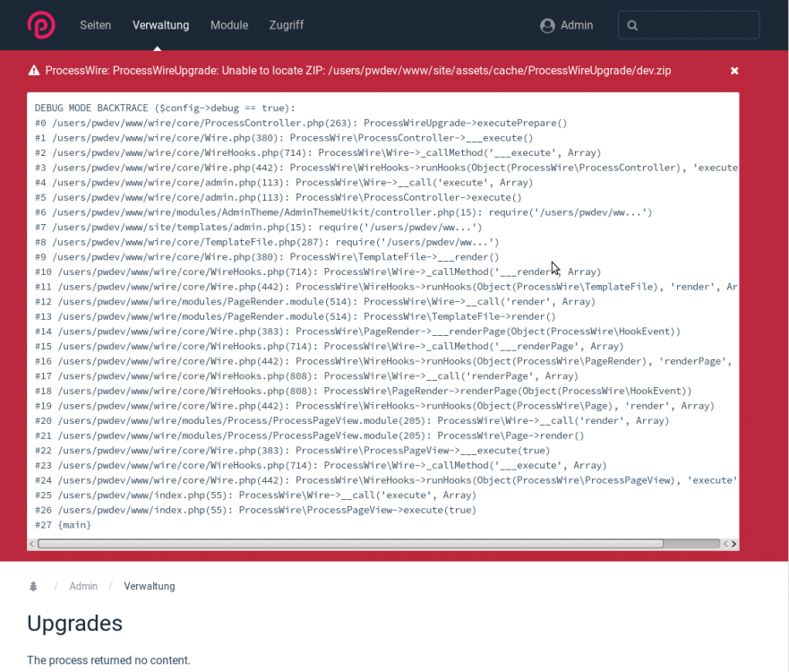Open the Seiten menu

click(95, 25)
